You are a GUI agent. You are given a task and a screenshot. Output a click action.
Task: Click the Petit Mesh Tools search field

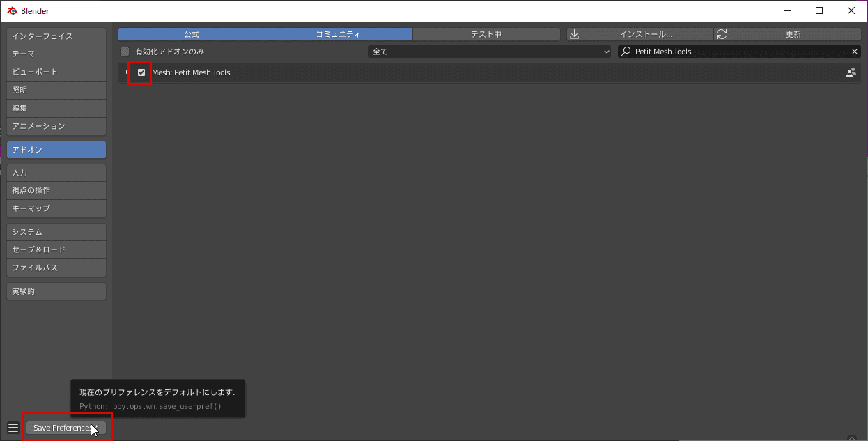(740, 52)
